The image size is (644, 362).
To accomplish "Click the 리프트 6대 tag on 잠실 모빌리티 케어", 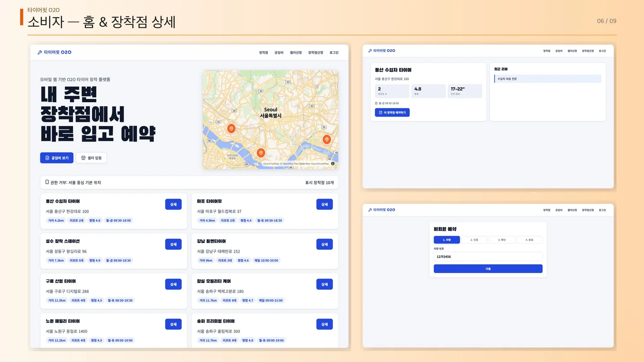I will pyautogui.click(x=230, y=300).
